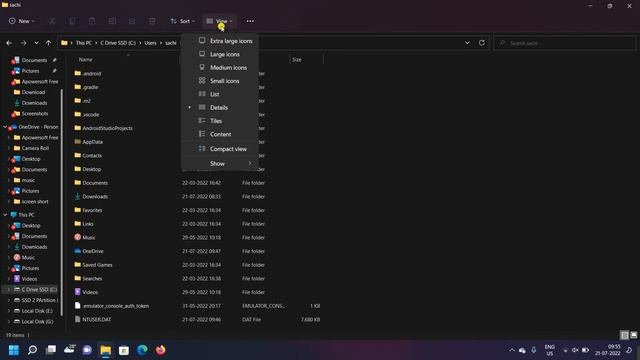Refresh the current folder
Image resolution: width=640 pixels, height=360 pixels.
tap(482, 43)
